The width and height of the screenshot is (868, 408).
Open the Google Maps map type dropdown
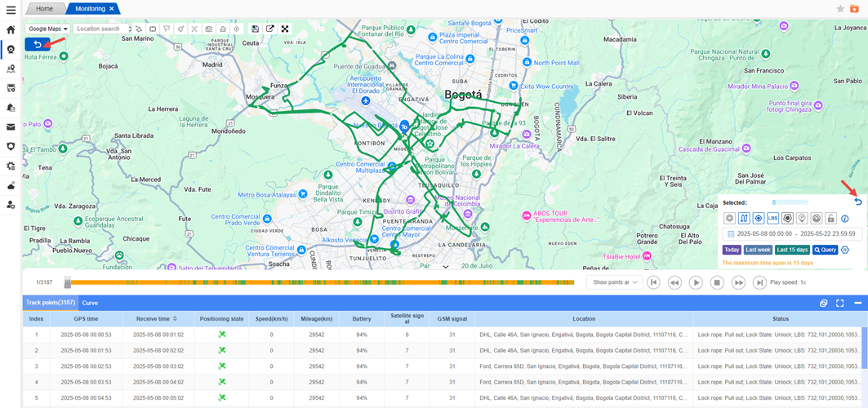tap(48, 29)
